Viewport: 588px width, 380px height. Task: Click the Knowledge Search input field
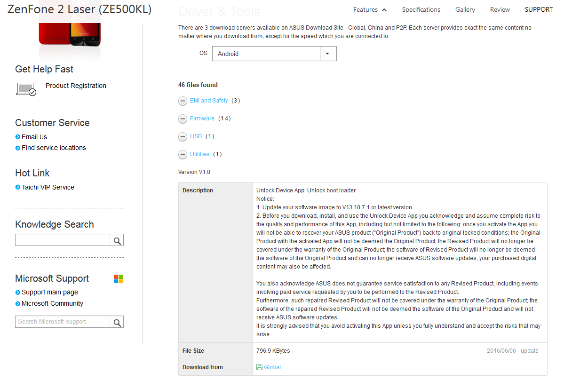click(63, 240)
